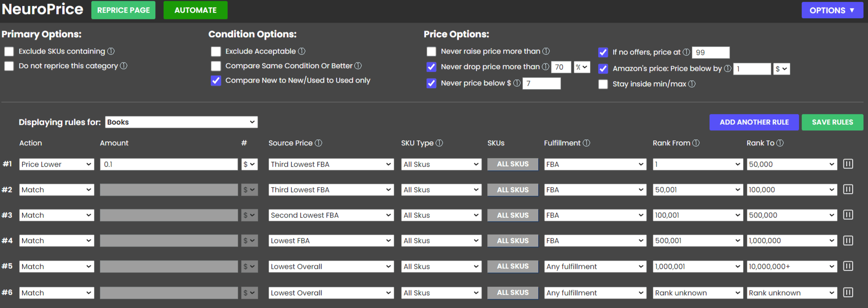Image resolution: width=868 pixels, height=308 pixels.
Task: Click pause icon at end of rule #4
Action: point(848,240)
